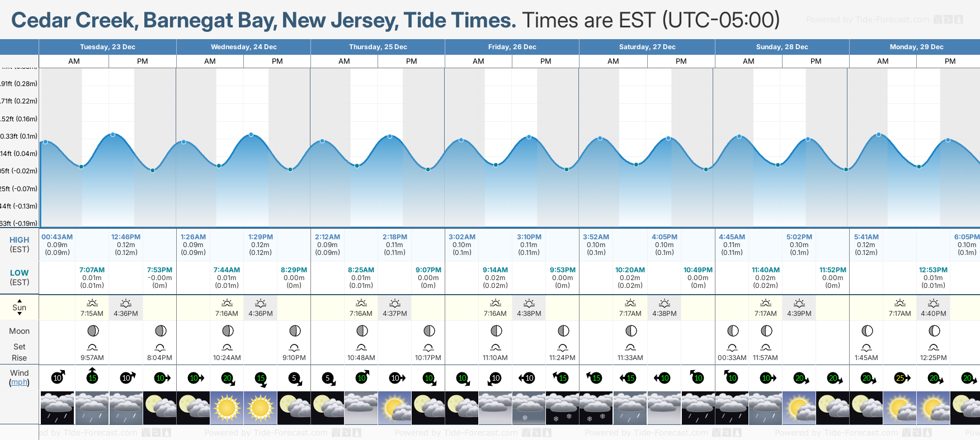Click the 11:52PM low tide time entry

pyautogui.click(x=832, y=270)
